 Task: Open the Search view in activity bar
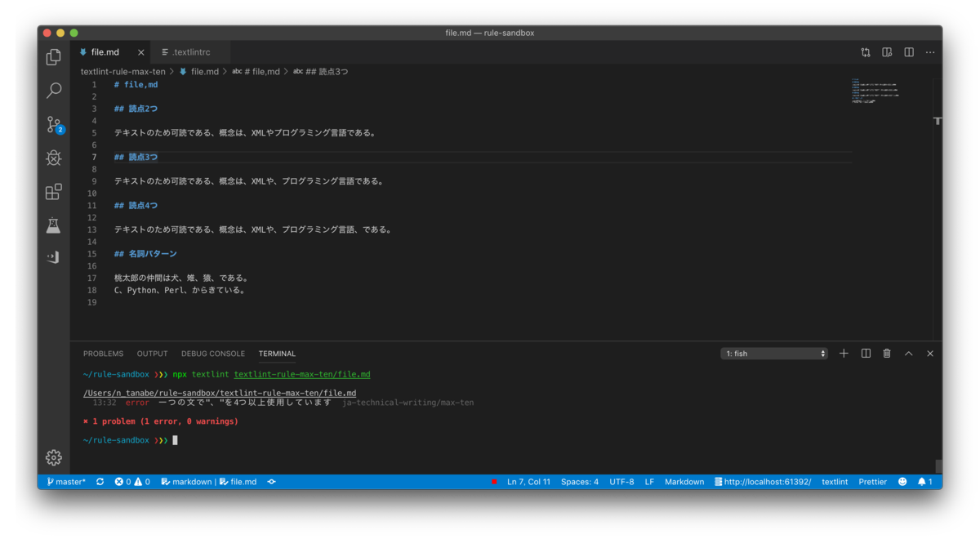pos(54,91)
